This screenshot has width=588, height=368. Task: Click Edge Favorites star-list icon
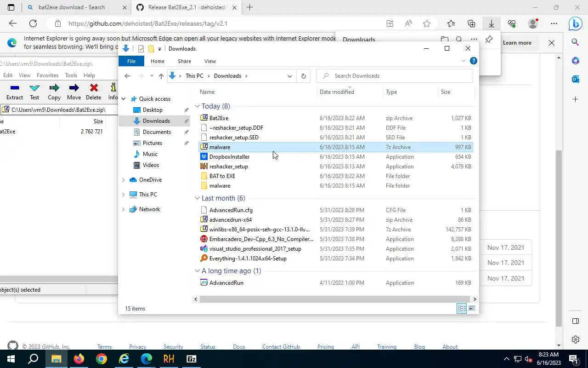coord(451,23)
